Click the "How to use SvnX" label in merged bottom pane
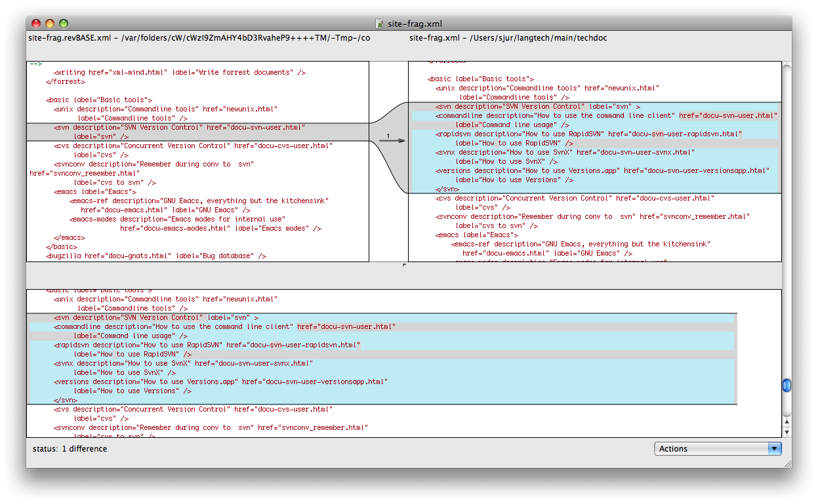The image size is (818, 504). click(125, 372)
